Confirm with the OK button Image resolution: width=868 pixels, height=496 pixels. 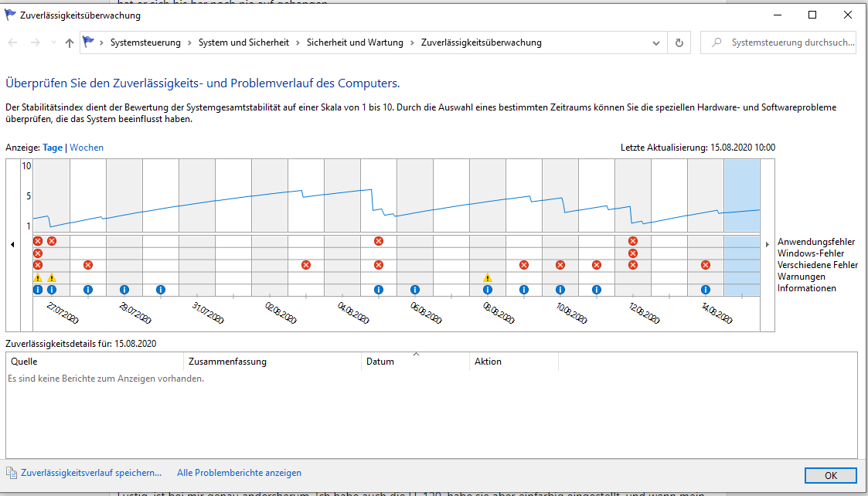pos(831,475)
